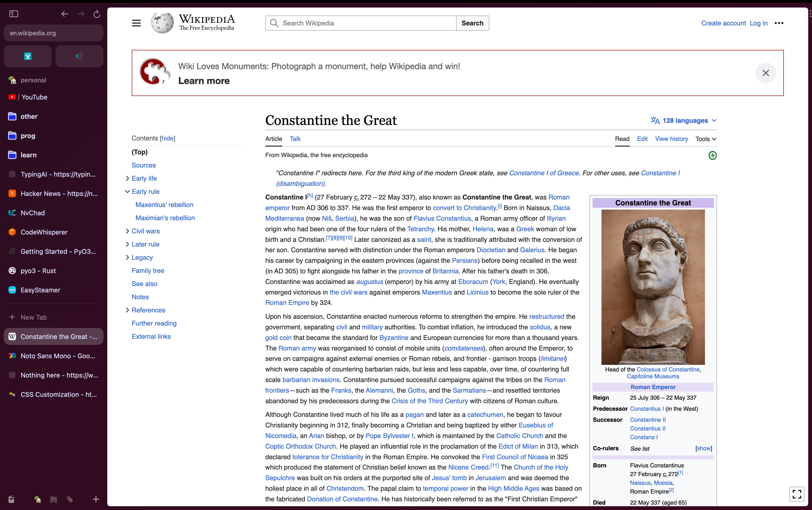This screenshot has height=510, width=812.
Task: Open the pinned Jira teal essential tile
Action: point(28,56)
